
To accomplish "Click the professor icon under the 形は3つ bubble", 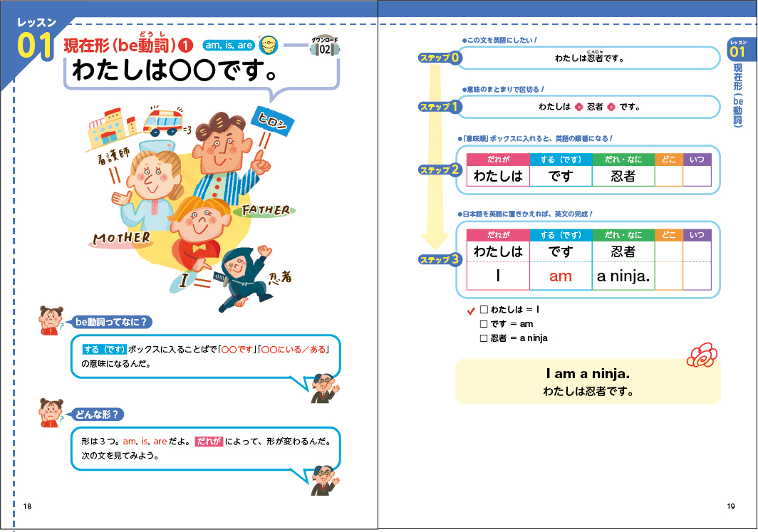I will pos(325,480).
